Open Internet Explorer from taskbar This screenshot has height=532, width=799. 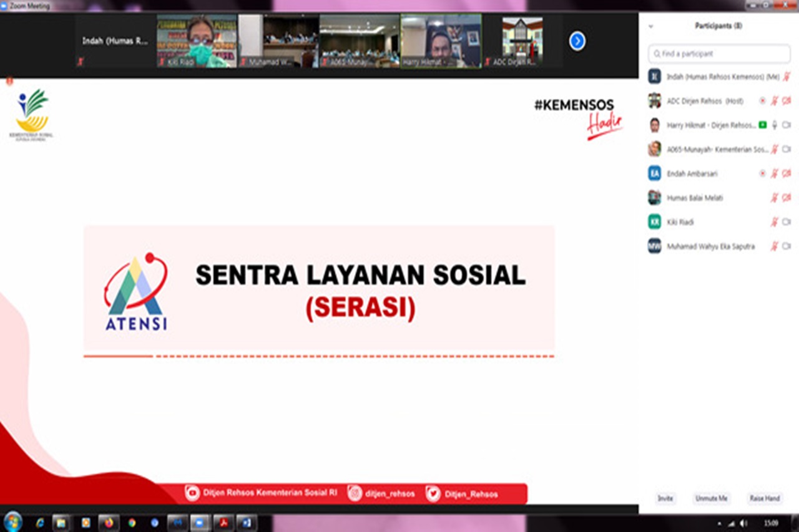tap(40, 523)
